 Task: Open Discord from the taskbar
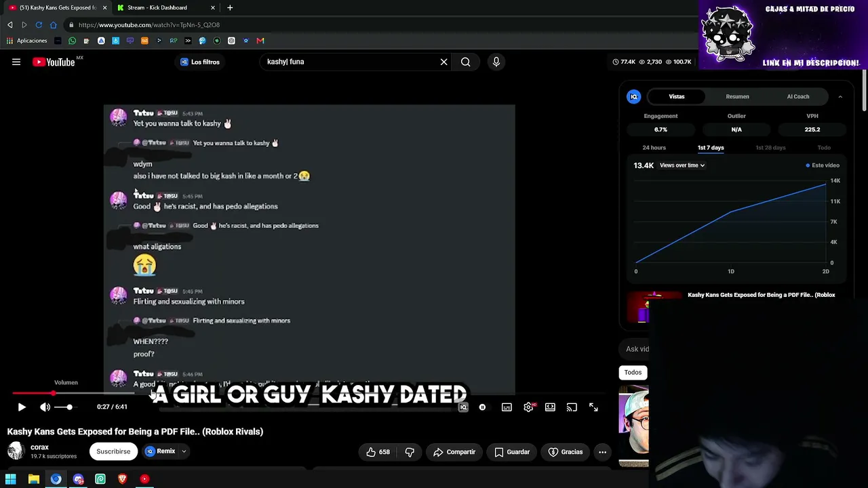[78, 479]
